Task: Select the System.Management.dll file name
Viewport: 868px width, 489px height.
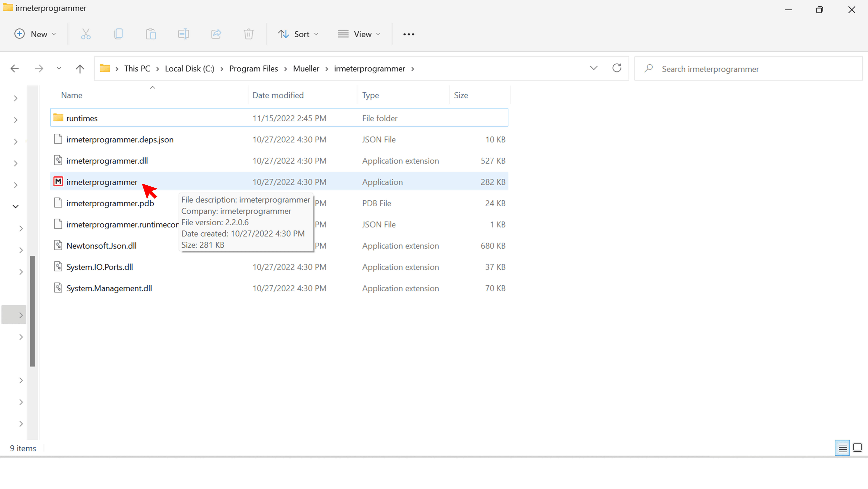Action: tap(109, 288)
